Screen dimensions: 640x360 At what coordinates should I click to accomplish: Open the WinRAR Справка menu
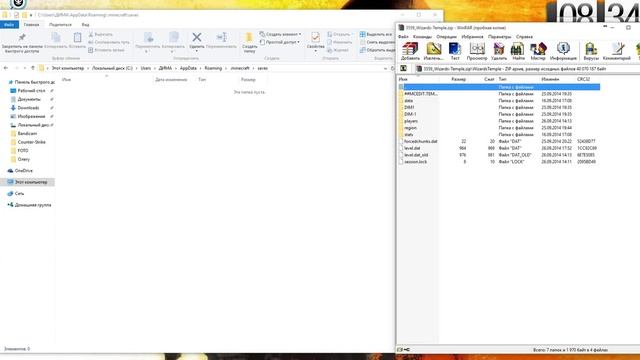(524, 37)
